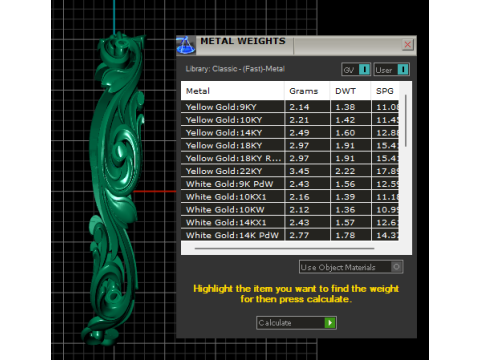Screen dimensions: 480x360
Task: Sort by the Grams column header
Action: click(x=307, y=91)
